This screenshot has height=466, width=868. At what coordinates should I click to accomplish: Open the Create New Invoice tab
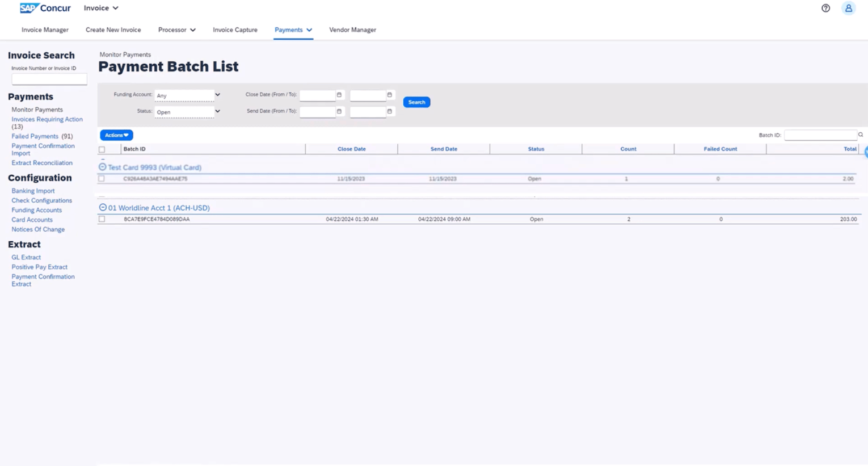113,30
